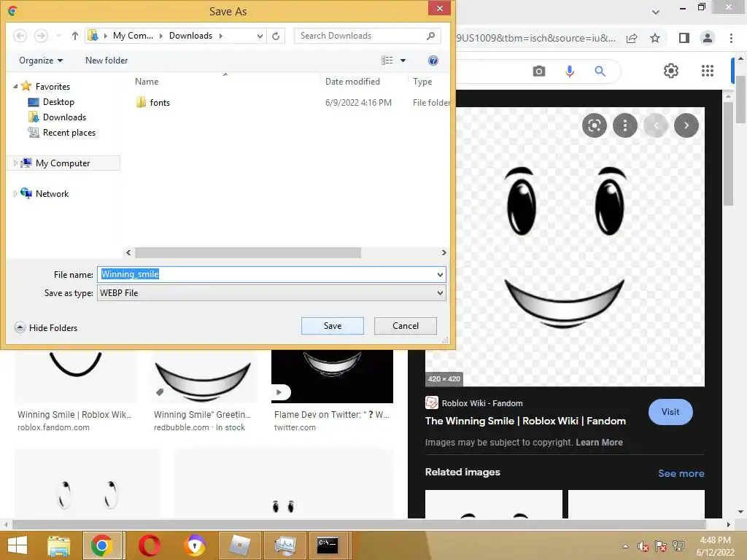Collapse the Favorites tree node
Image resolution: width=747 pixels, height=560 pixels.
[15, 87]
